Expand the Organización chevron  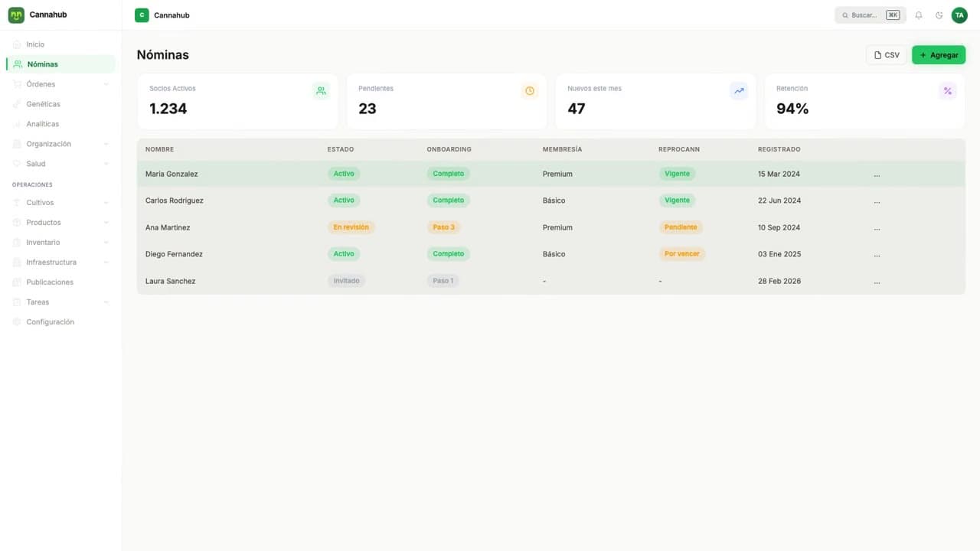click(x=106, y=144)
